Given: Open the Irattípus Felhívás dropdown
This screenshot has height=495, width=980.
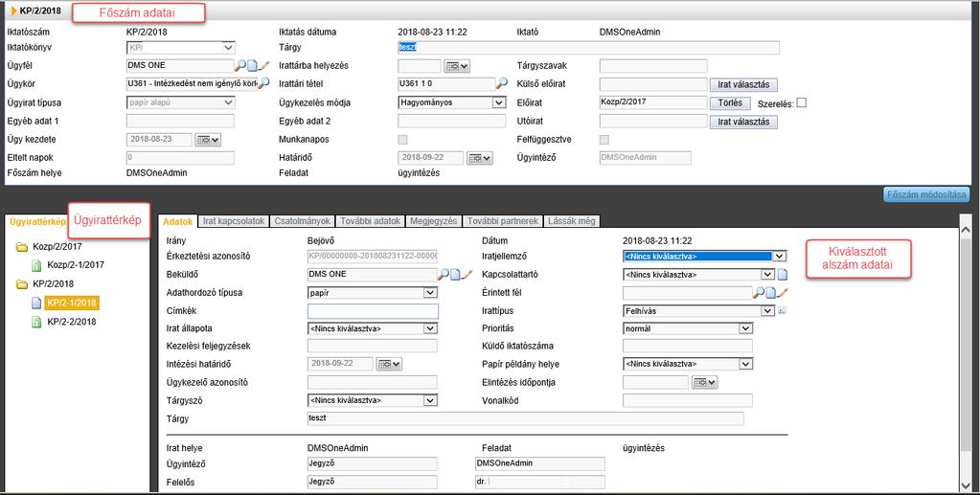Looking at the screenshot, I should tap(699, 310).
